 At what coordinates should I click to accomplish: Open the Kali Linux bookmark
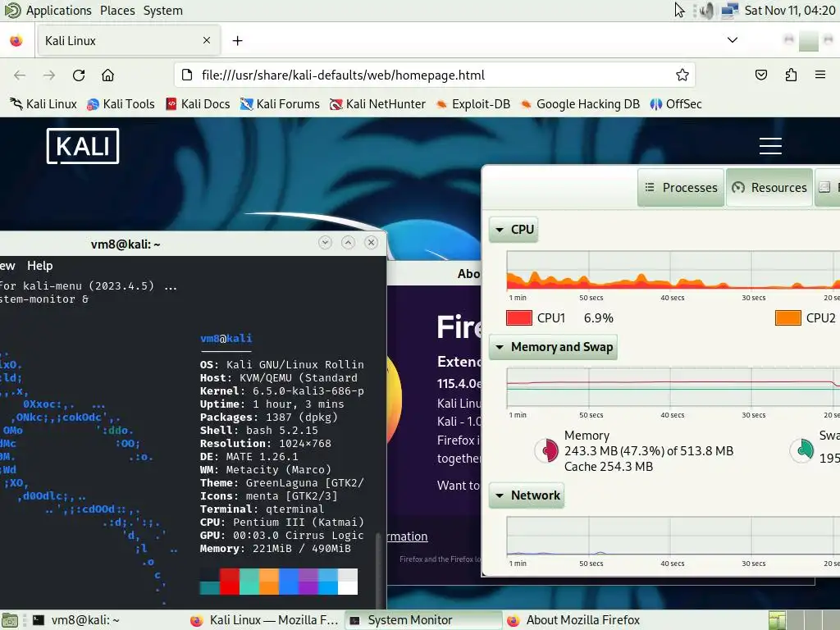pyautogui.click(x=44, y=104)
